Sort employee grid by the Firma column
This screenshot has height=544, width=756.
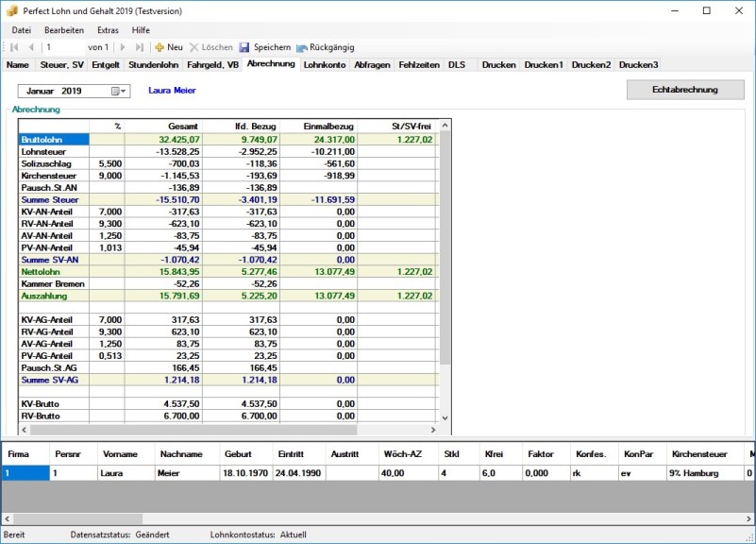click(25, 454)
